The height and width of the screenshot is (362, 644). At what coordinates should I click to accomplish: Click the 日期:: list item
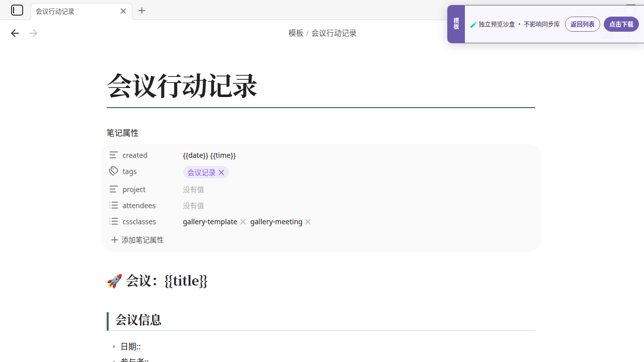click(x=130, y=346)
